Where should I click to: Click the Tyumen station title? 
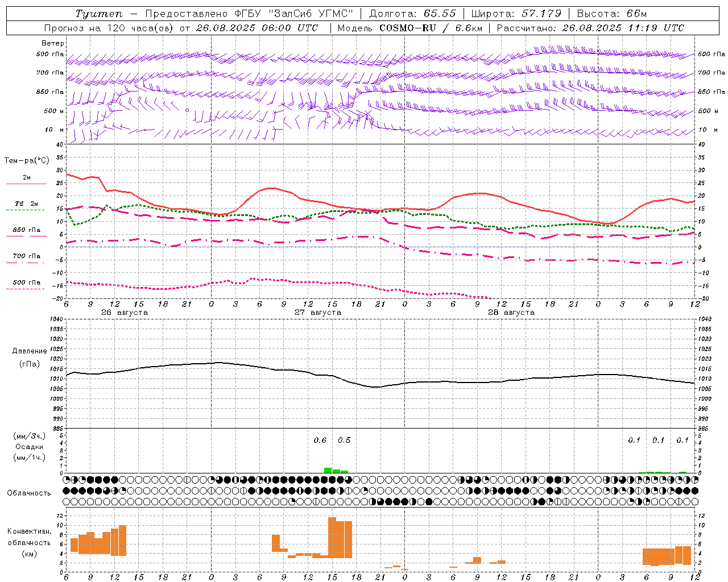(x=98, y=14)
